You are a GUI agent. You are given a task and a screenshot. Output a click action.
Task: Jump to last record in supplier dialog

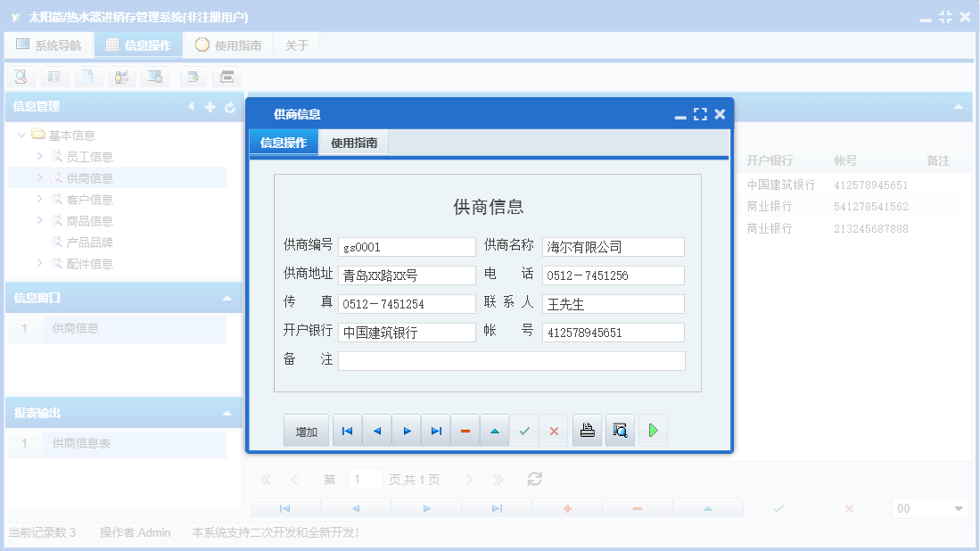click(x=435, y=430)
